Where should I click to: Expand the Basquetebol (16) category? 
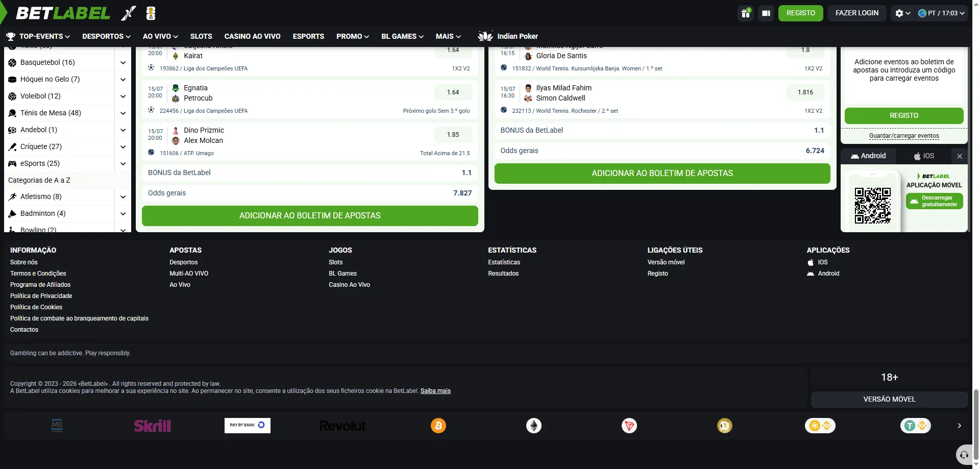point(123,63)
